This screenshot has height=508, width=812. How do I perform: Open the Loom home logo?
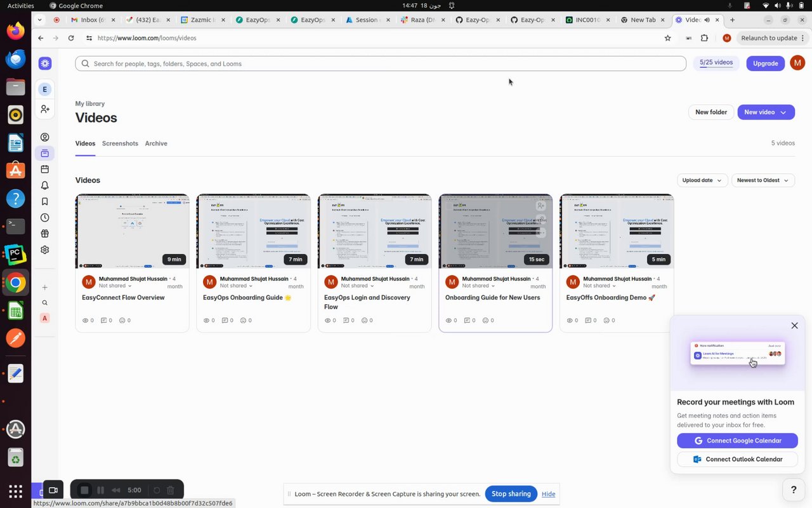[44, 63]
